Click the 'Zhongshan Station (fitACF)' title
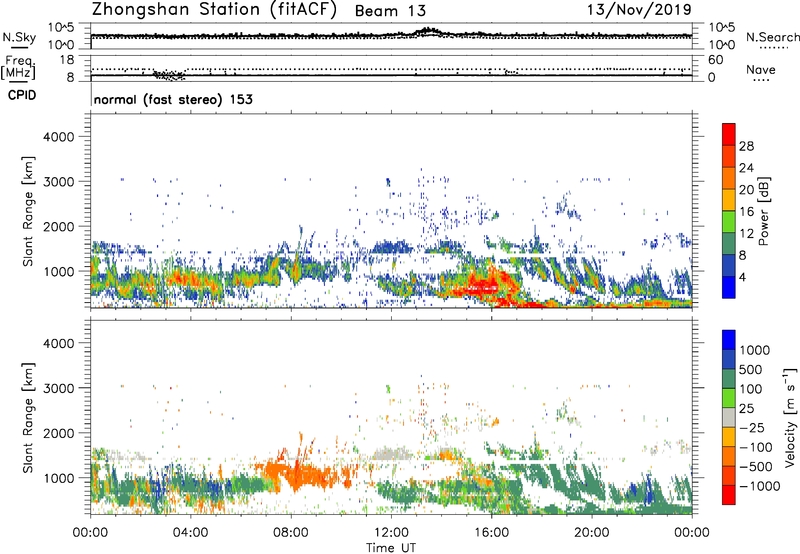Image resolution: width=800 pixels, height=554 pixels. [214, 10]
